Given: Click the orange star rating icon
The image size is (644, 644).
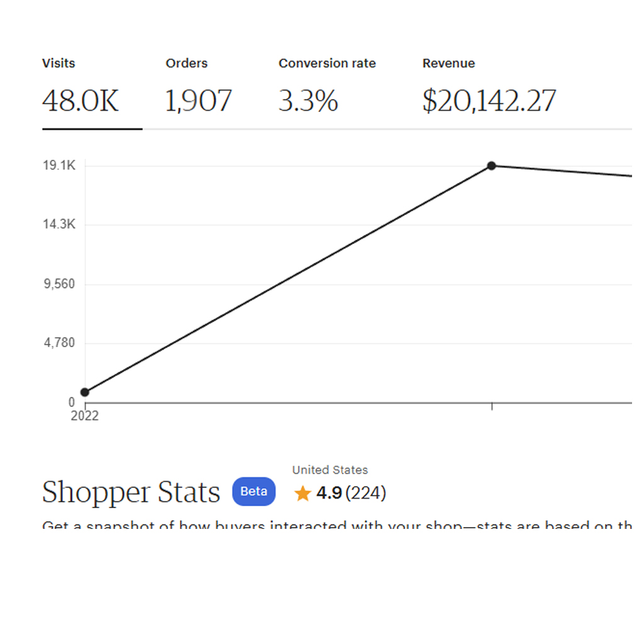Looking at the screenshot, I should pyautogui.click(x=303, y=494).
